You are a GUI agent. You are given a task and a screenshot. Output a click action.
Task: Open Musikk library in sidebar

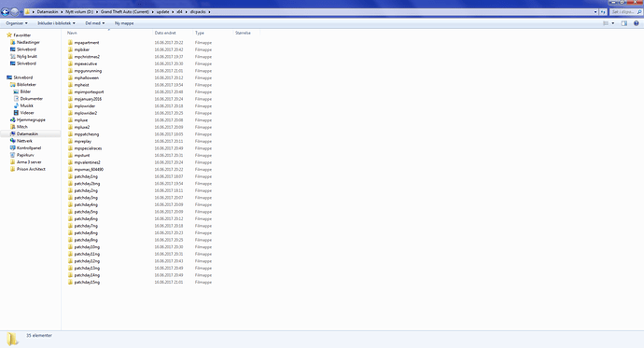27,105
